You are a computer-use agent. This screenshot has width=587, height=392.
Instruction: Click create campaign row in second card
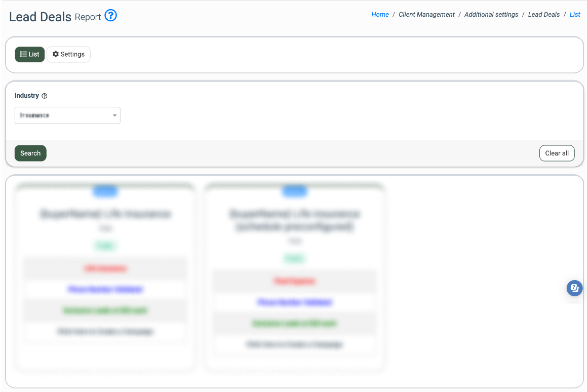(295, 344)
